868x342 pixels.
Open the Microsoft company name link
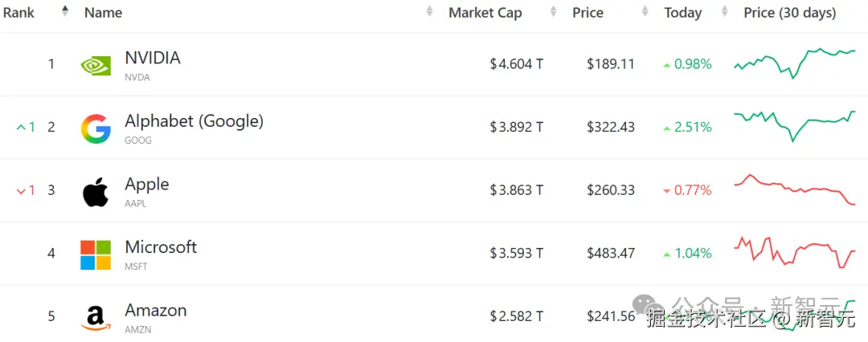coord(161,247)
